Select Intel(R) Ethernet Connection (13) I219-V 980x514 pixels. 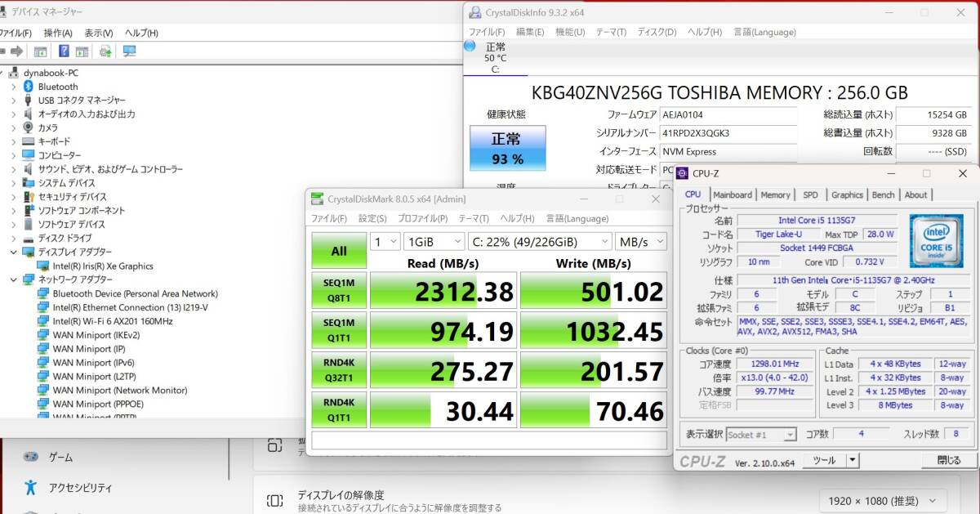pos(130,307)
